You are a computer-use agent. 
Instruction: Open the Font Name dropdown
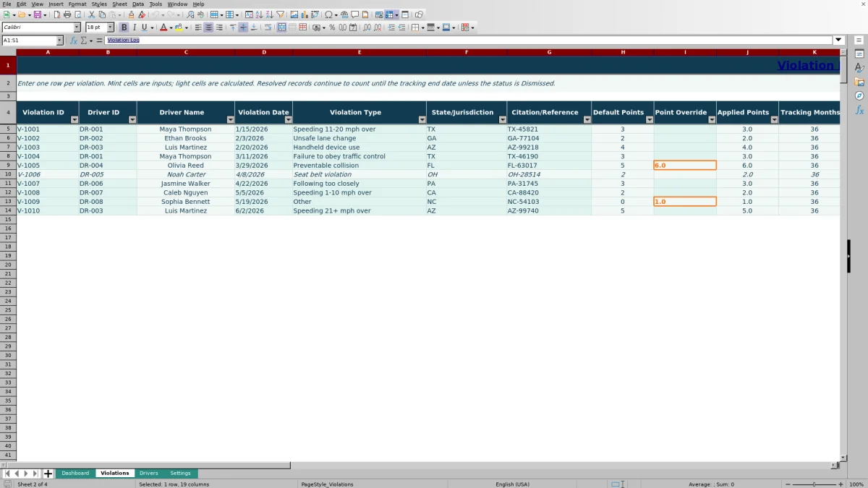[x=77, y=27]
